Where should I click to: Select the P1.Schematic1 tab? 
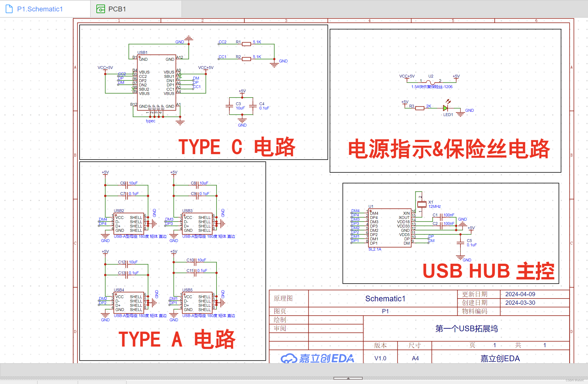[40, 9]
